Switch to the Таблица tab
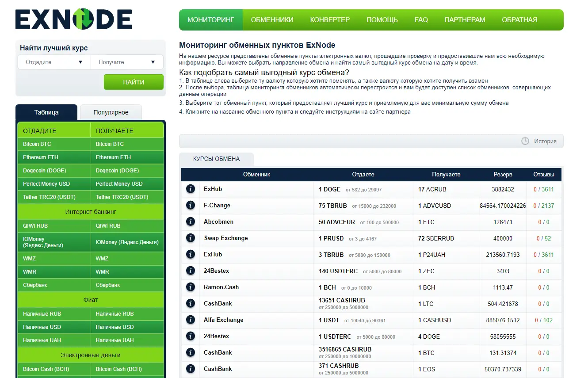This screenshot has width=588, height=378. (x=46, y=112)
